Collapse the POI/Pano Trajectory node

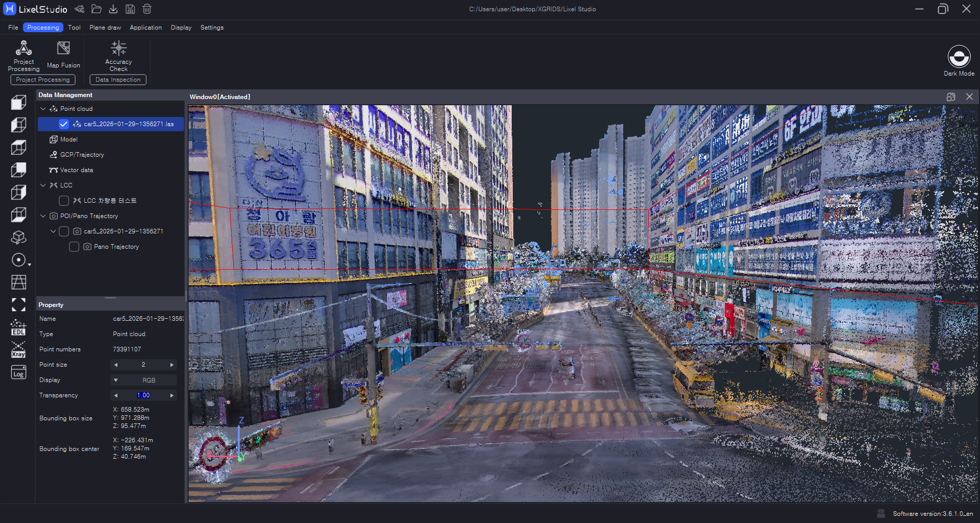(x=43, y=216)
